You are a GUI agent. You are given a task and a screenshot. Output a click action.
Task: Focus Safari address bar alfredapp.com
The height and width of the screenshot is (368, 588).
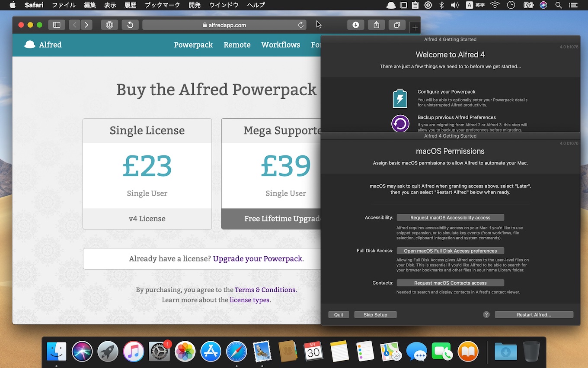tap(224, 25)
